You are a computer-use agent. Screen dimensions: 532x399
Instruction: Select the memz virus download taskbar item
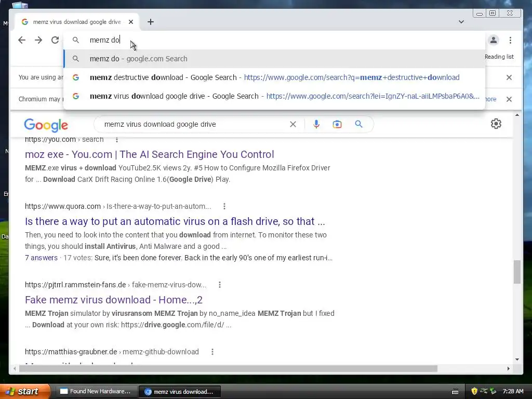(x=179, y=392)
